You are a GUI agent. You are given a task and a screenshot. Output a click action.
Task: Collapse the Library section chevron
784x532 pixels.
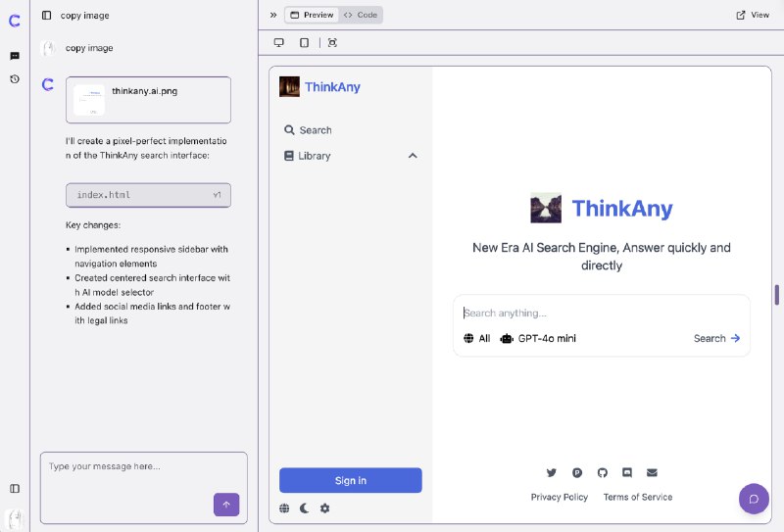(413, 156)
